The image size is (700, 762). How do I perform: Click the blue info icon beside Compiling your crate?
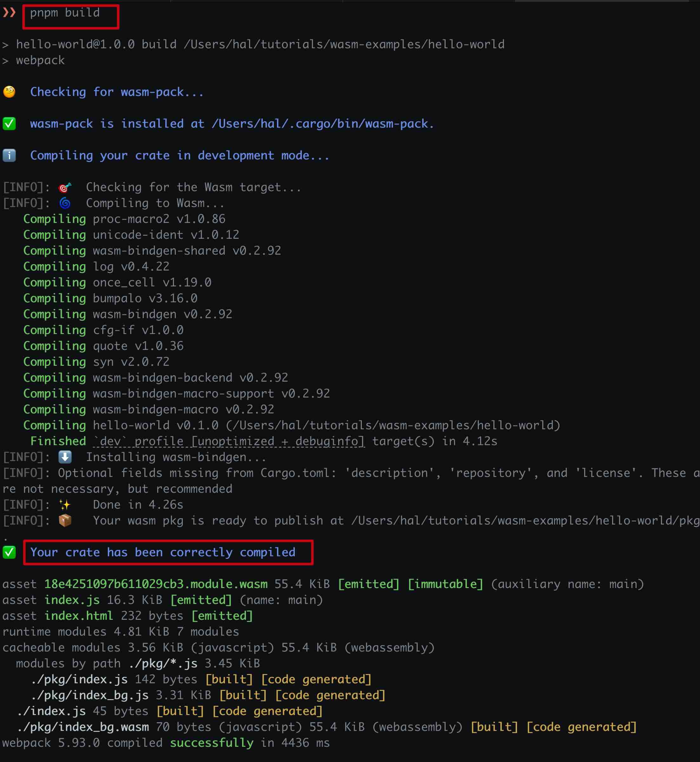(9, 155)
